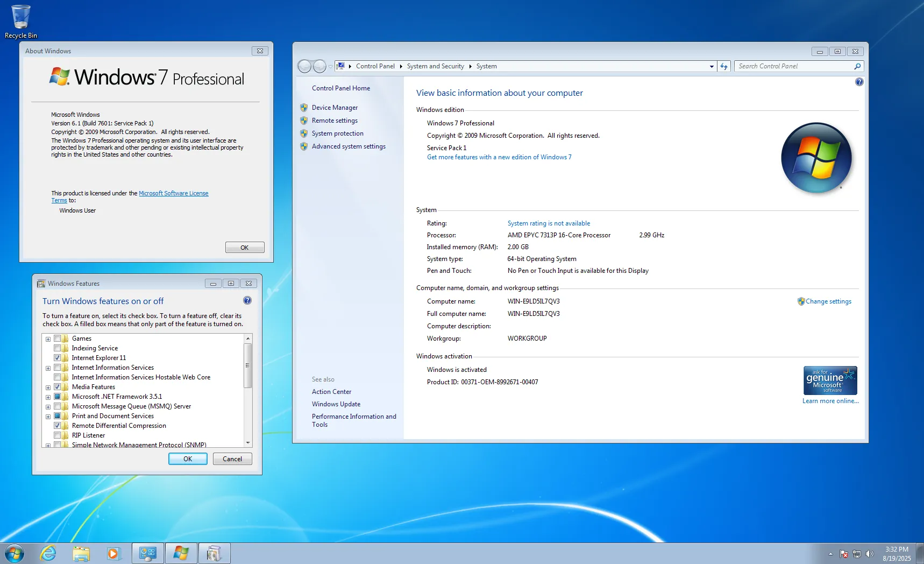Click the Start orb on the taskbar
The height and width of the screenshot is (564, 924).
pos(15,553)
